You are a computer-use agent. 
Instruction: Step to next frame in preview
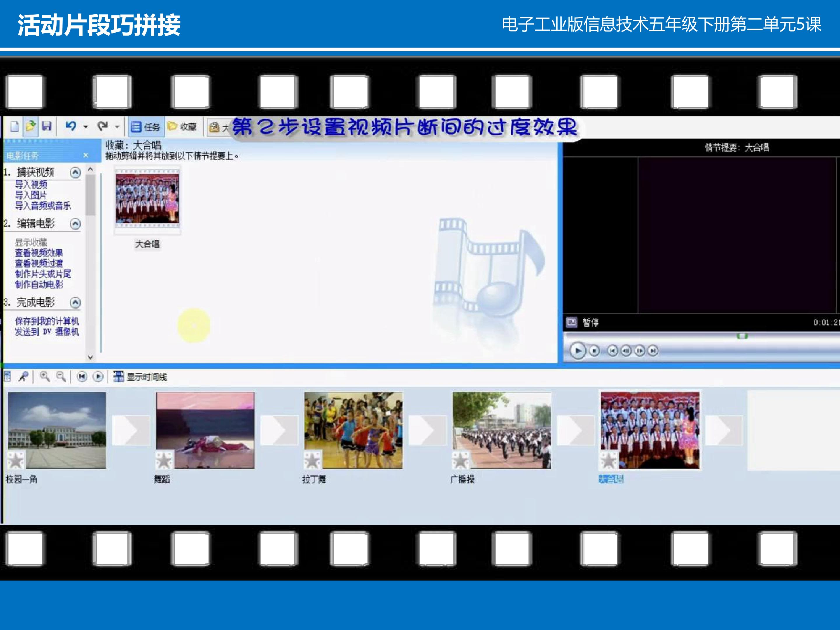pyautogui.click(x=640, y=351)
